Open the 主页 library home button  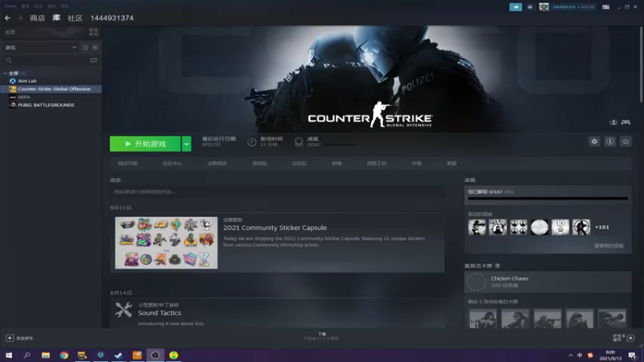[10, 32]
